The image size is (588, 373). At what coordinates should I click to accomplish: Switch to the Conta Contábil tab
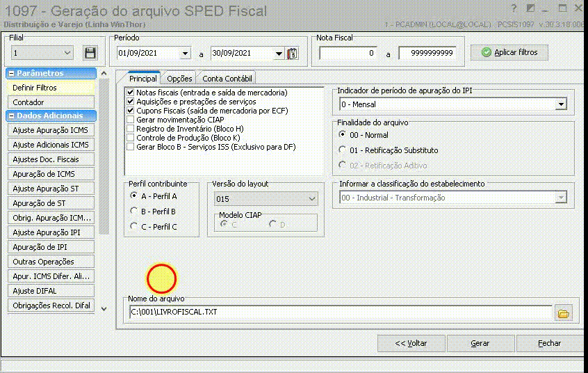point(227,79)
